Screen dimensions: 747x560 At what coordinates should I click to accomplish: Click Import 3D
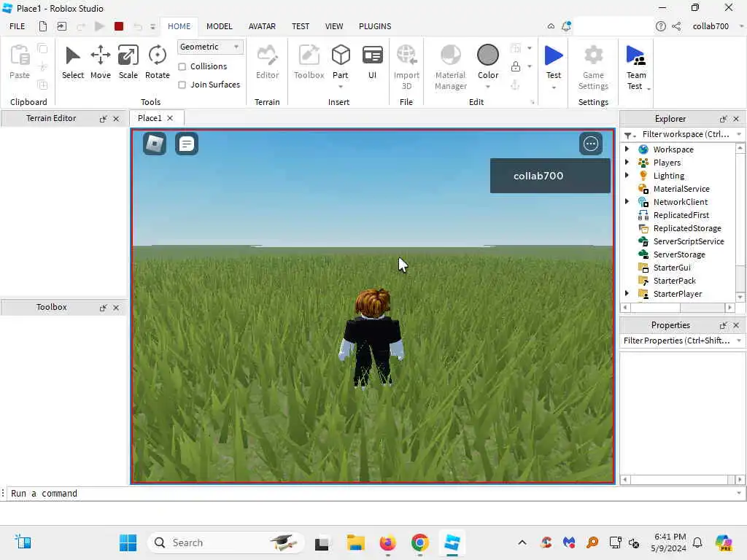tap(406, 66)
